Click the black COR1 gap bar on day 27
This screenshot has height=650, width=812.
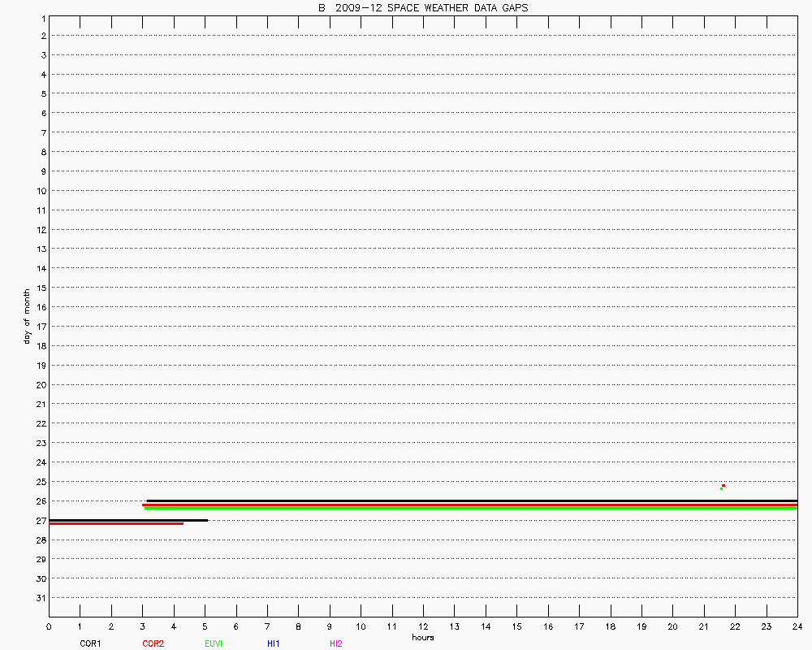(x=128, y=520)
